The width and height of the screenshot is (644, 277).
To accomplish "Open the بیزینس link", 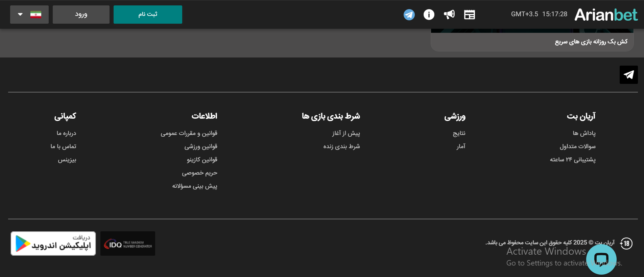I will (x=67, y=160).
